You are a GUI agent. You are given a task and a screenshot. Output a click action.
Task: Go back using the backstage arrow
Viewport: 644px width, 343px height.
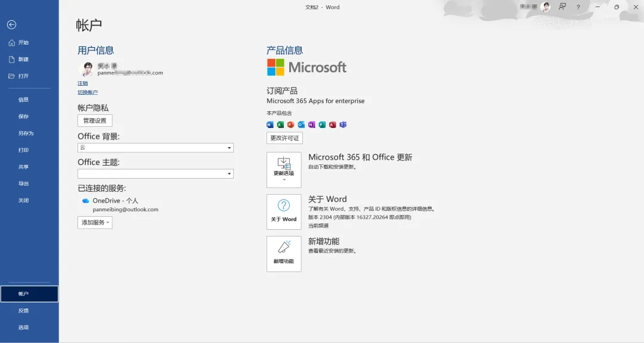[11, 25]
